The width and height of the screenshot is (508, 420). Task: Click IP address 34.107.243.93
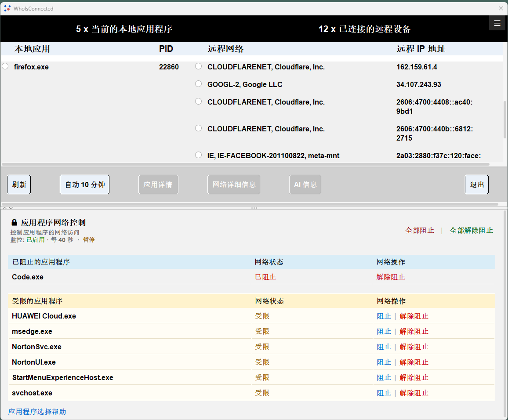pos(419,84)
